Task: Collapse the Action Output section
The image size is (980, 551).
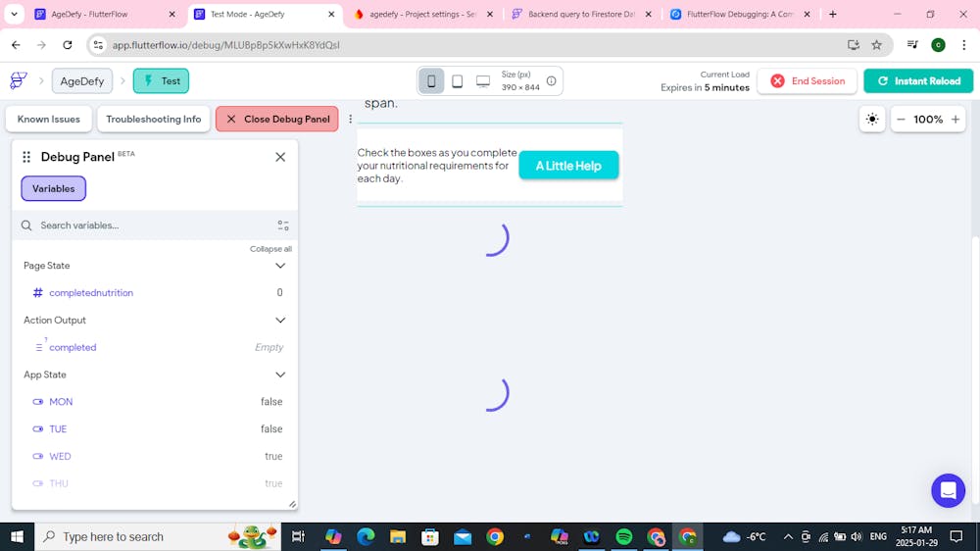Action: click(280, 321)
